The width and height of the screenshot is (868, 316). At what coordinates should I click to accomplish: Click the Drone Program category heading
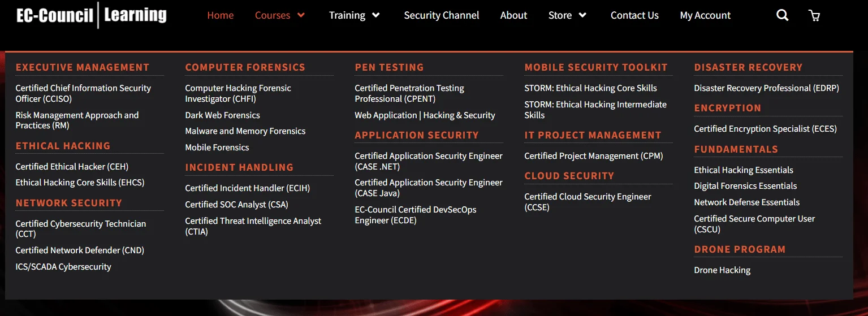coord(740,249)
